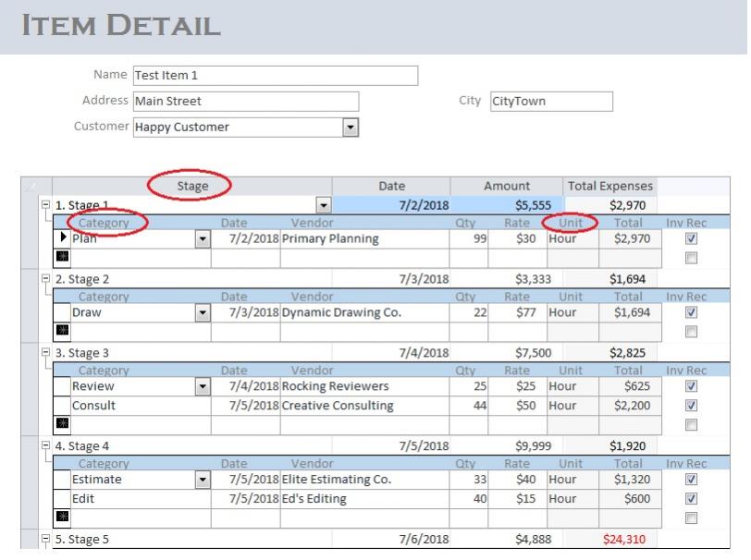Click the Dynamic Drawing Co. vendor cell
Viewport: 751px width, 560px height.
pos(364,312)
